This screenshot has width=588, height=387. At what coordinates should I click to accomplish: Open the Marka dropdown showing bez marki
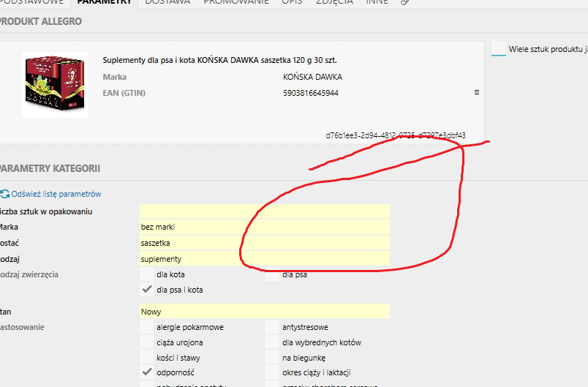click(x=265, y=227)
